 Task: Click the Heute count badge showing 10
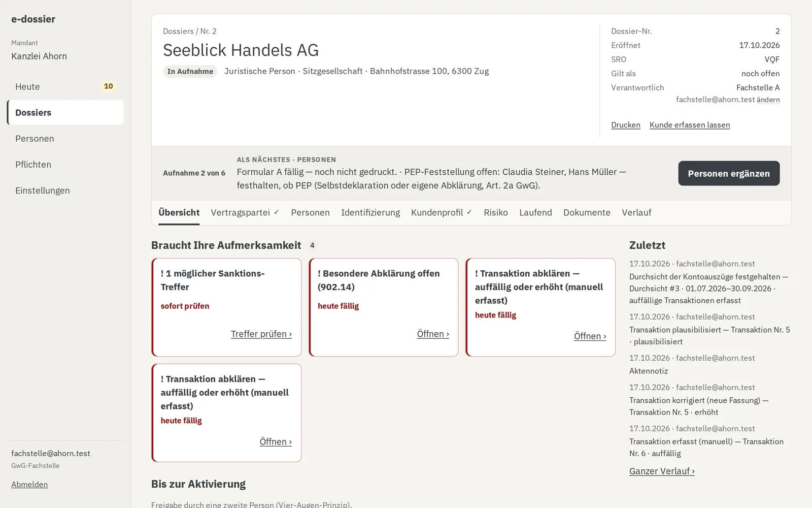(109, 86)
